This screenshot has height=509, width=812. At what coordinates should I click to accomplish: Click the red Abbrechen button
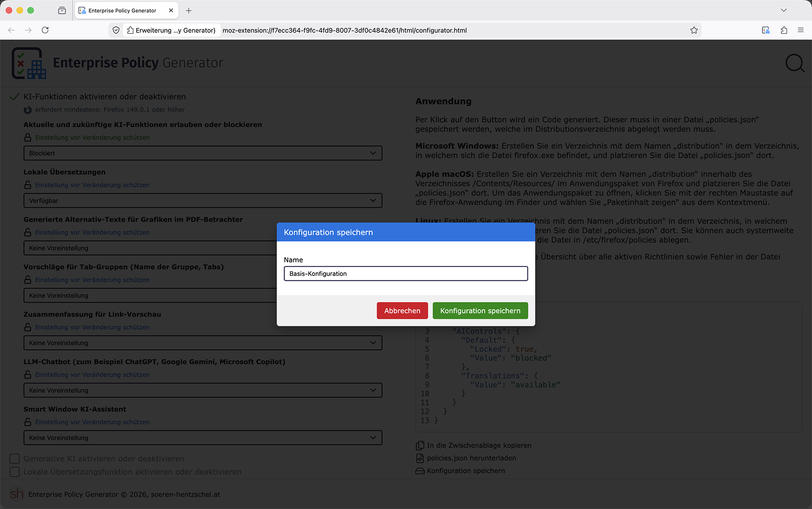(402, 311)
